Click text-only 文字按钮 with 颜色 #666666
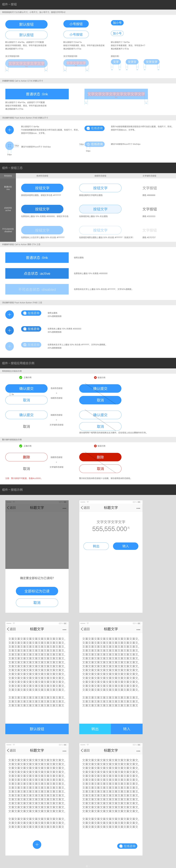The width and height of the screenshot is (176, 868). pos(149,188)
